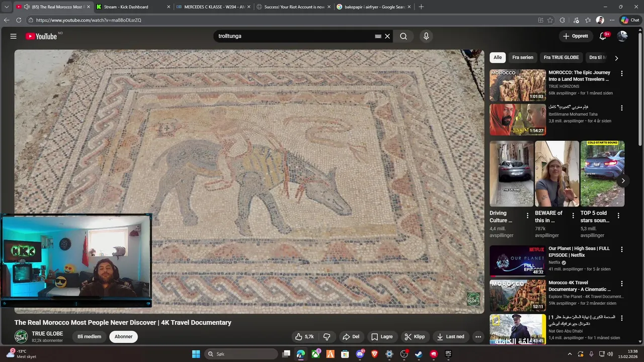Open the favorites list icon
The image size is (644, 362).
click(x=588, y=20)
